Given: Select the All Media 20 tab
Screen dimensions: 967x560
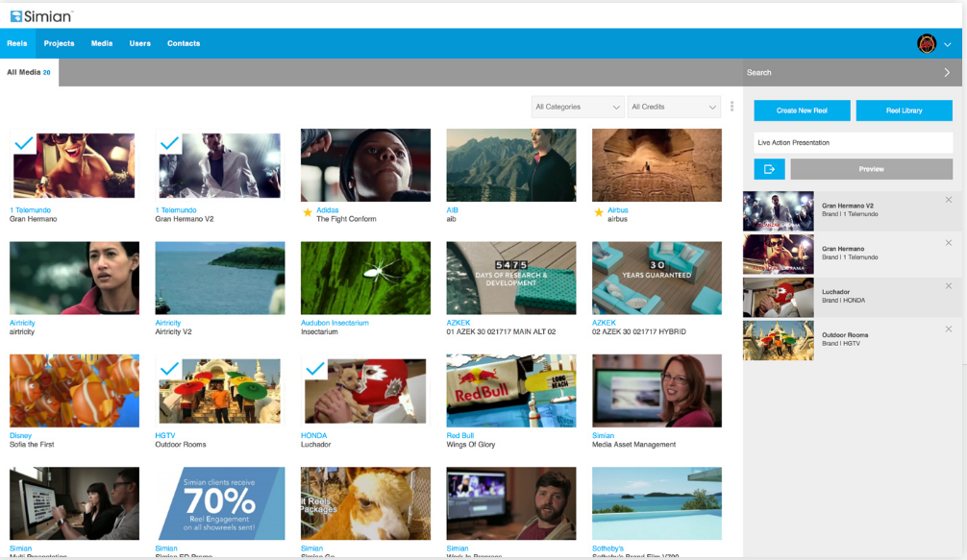Looking at the screenshot, I should click(x=29, y=73).
